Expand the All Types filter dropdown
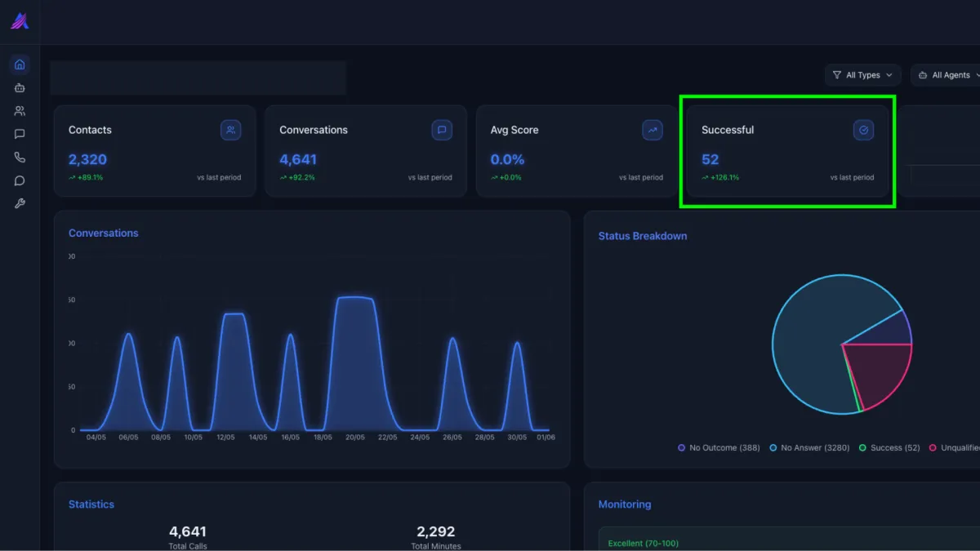Screen dimensions: 980x551 click(x=862, y=75)
